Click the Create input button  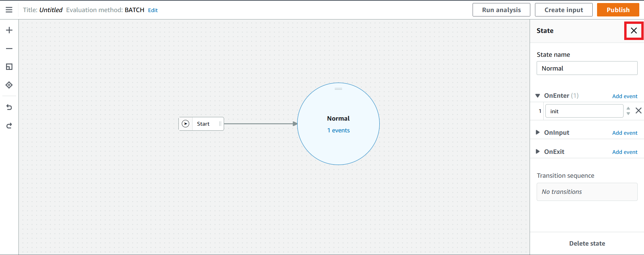[x=563, y=10]
